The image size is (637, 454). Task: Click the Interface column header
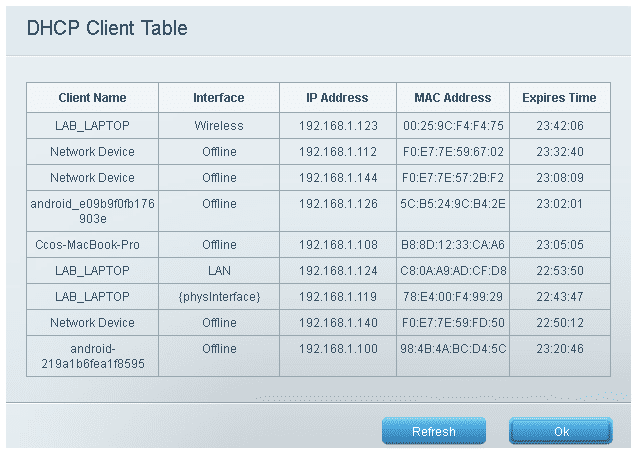point(218,98)
